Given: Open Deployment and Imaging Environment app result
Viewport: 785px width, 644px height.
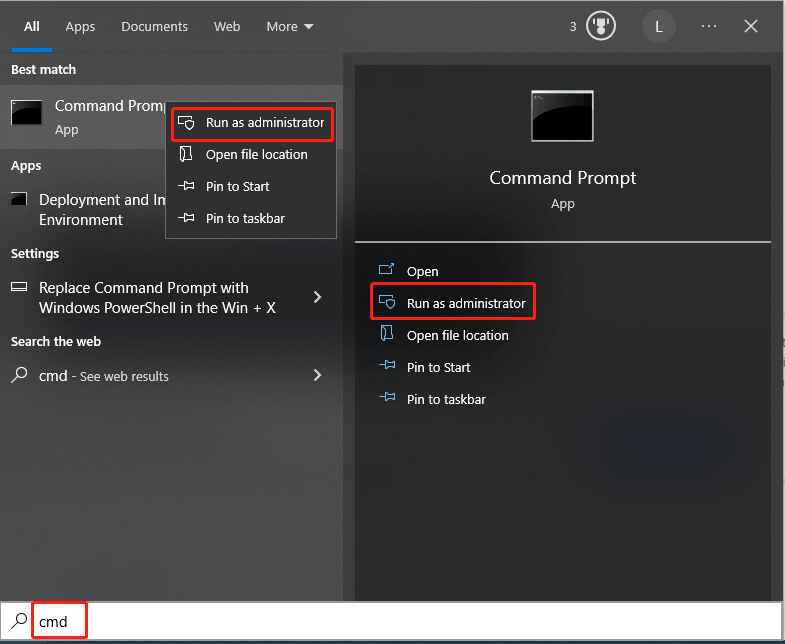Looking at the screenshot, I should click(83, 209).
